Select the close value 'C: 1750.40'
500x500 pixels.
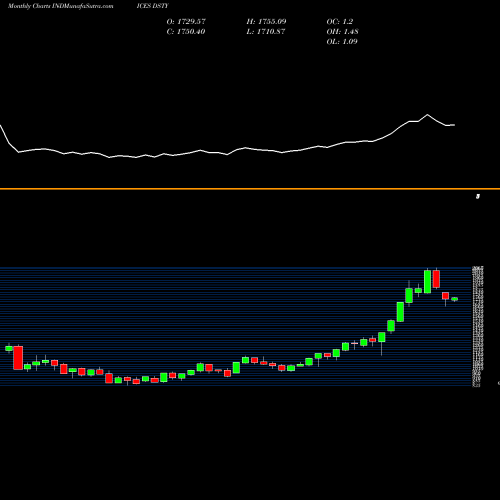pyautogui.click(x=186, y=32)
